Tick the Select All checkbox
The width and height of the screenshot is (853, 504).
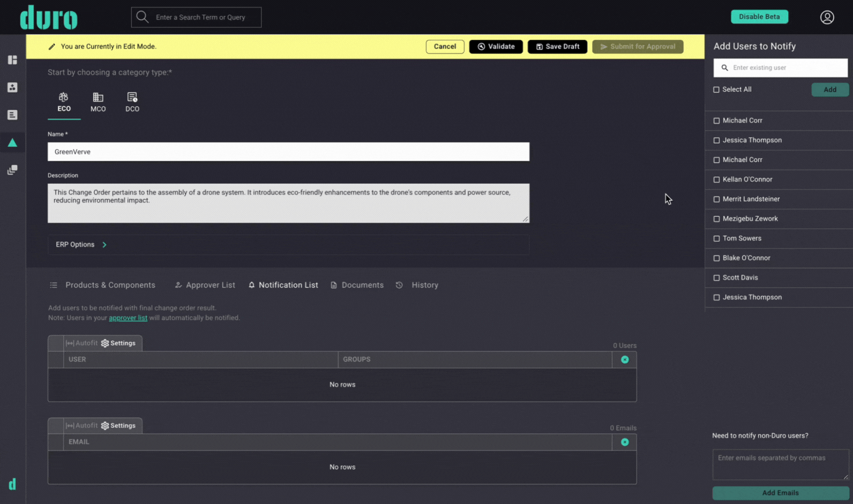(716, 90)
